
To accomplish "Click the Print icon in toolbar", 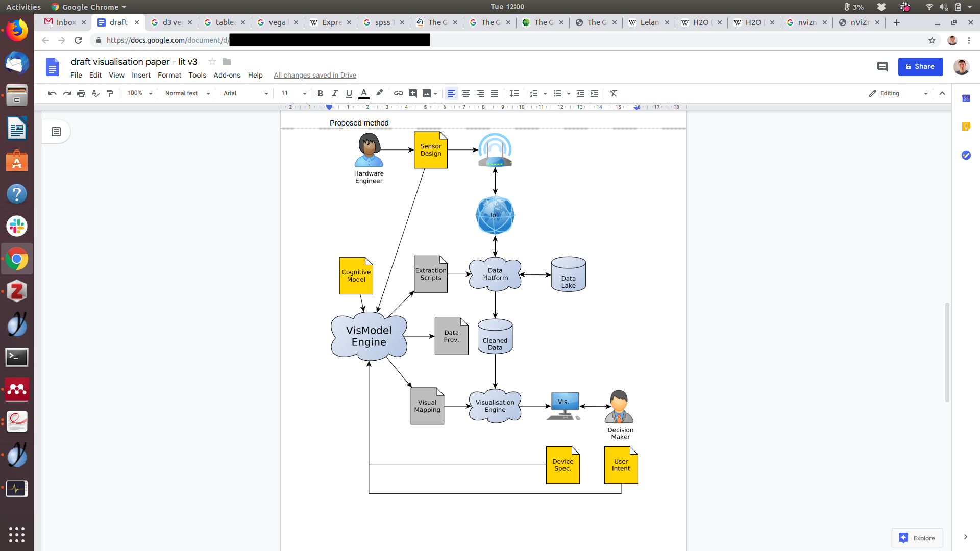I will pos(81,93).
